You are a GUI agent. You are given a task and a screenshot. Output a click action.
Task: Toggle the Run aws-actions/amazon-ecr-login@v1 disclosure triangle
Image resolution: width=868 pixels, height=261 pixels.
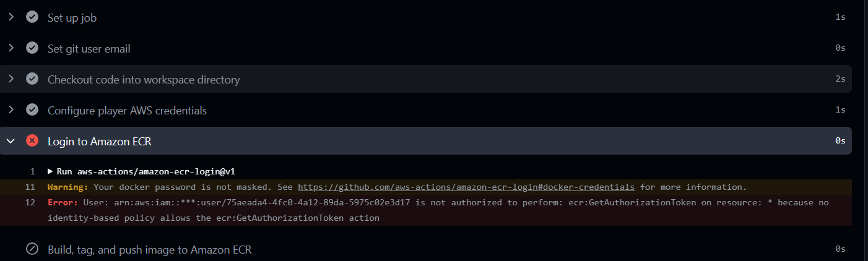(x=51, y=171)
